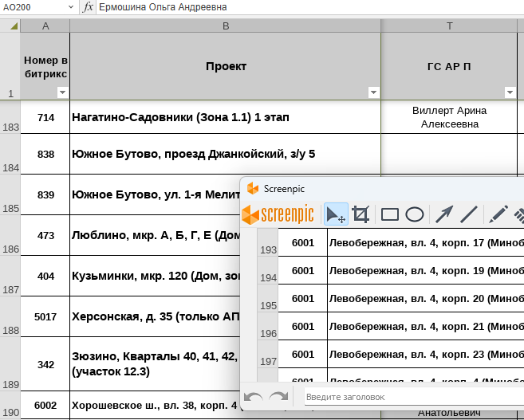Click the Проект header cell
524x420 pixels.
[x=226, y=66]
